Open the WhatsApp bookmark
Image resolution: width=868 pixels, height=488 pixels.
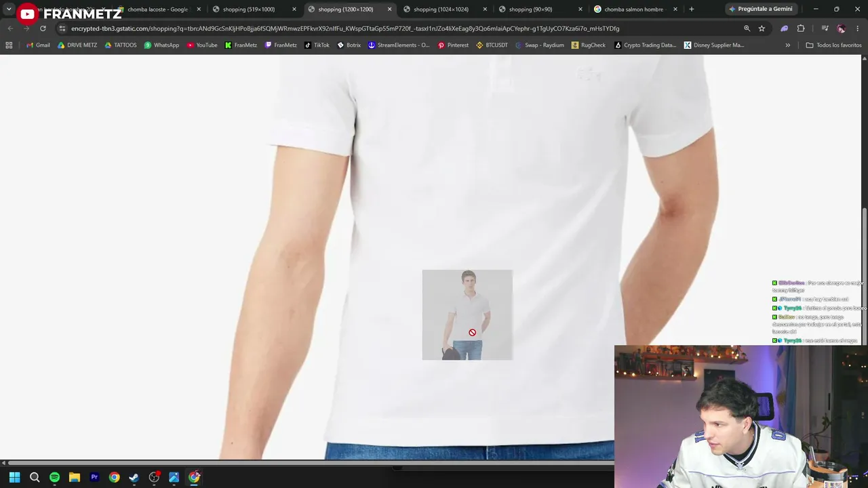tap(161, 45)
